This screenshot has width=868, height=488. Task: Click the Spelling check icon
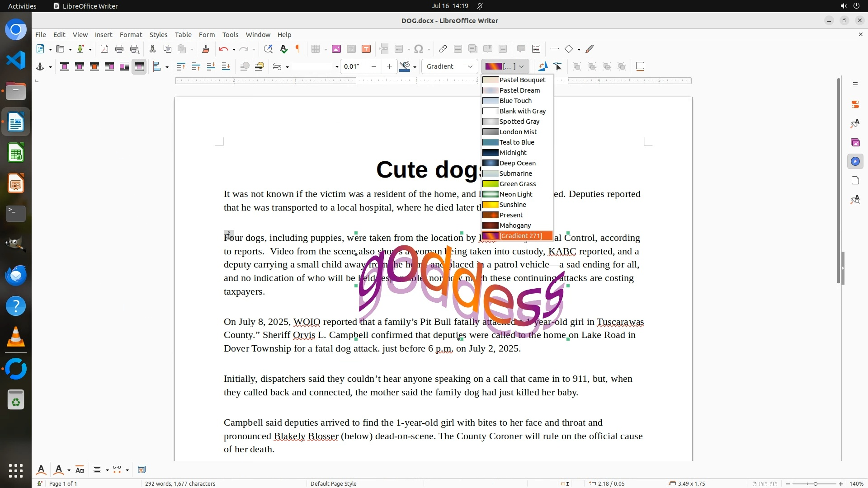coord(283,49)
